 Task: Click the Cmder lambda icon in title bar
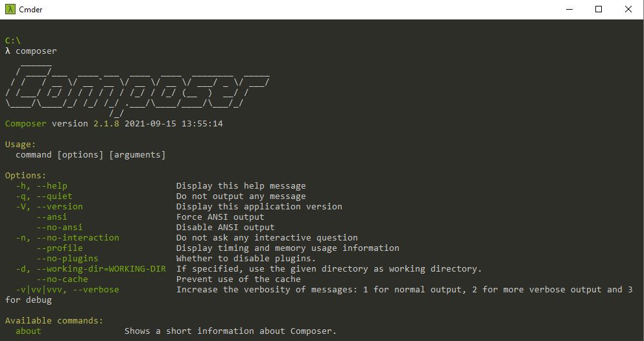[10, 9]
